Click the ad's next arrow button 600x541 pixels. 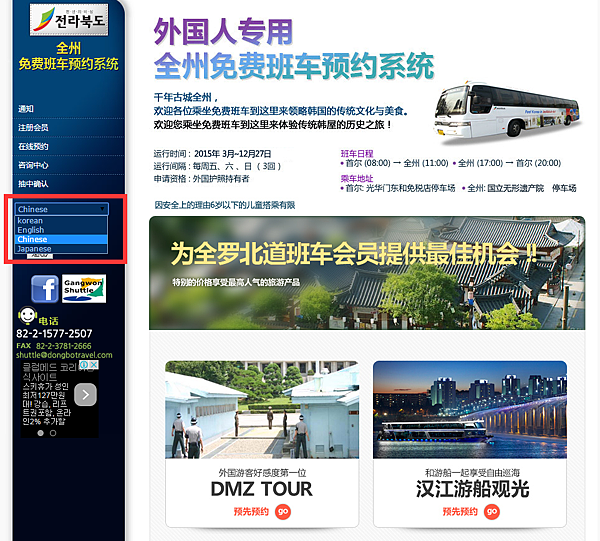(85, 394)
